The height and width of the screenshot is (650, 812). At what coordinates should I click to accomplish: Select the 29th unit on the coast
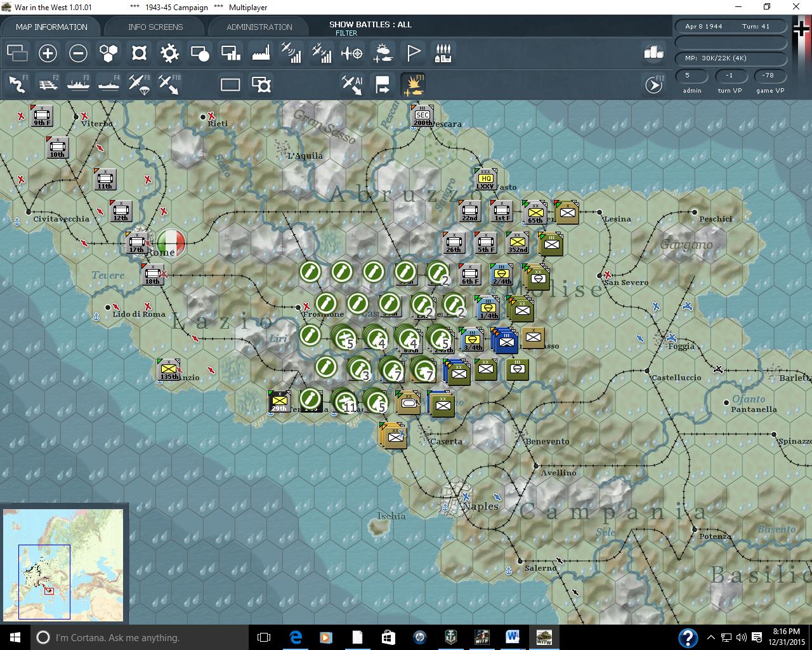point(279,401)
